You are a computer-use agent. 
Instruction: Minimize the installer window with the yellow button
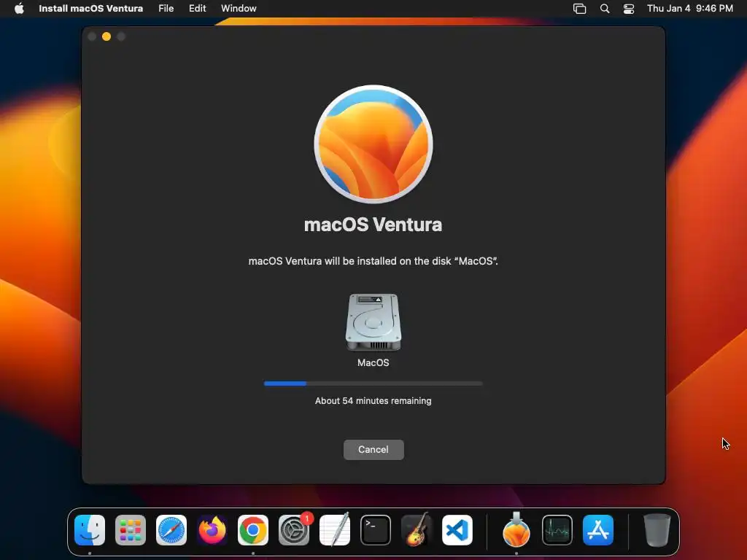[107, 36]
